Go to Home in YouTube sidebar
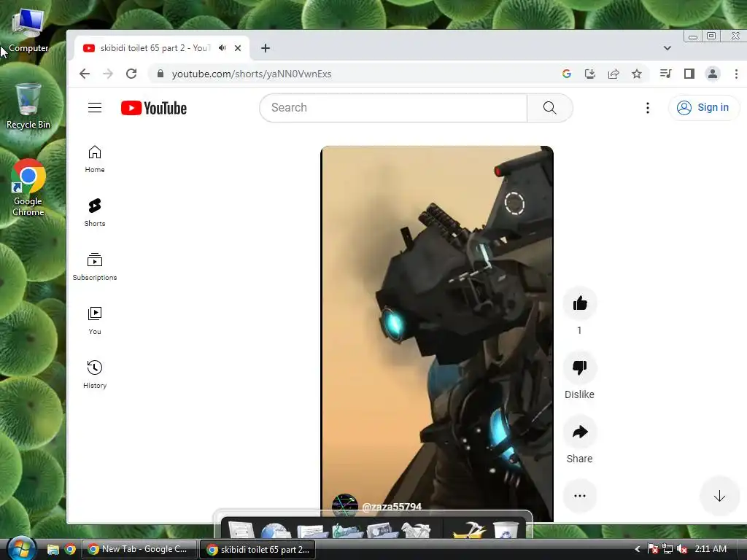747x560 pixels. coord(95,159)
